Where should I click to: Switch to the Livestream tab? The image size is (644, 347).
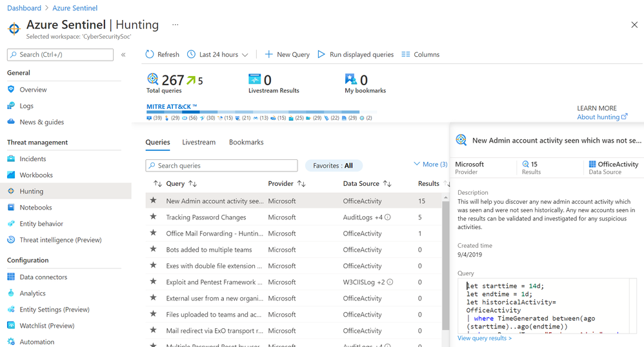pos(199,142)
